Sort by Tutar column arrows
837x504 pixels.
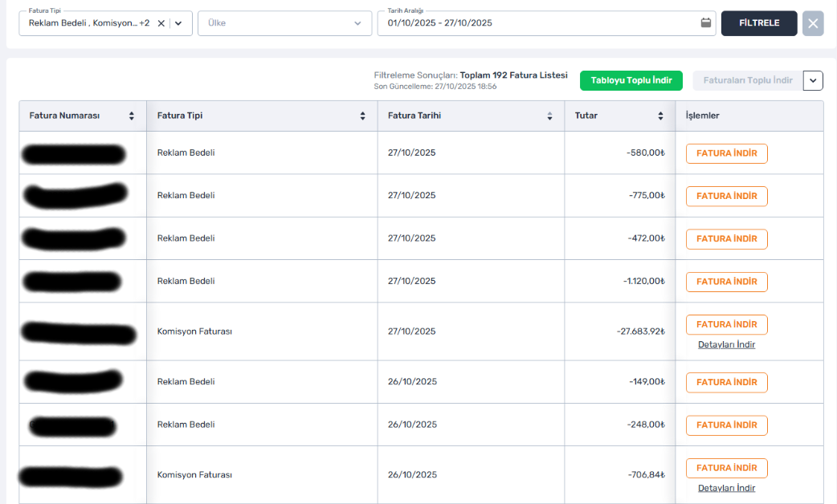pyautogui.click(x=660, y=116)
